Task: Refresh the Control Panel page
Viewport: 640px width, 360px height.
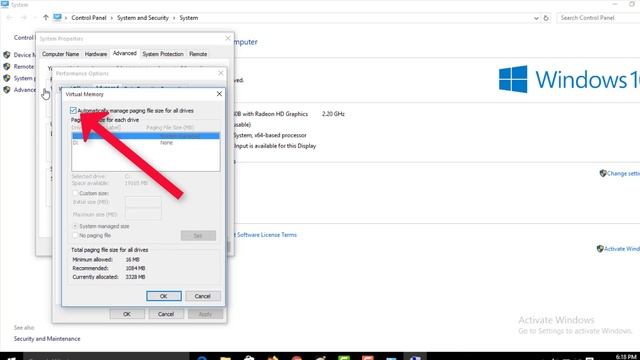Action: [546, 18]
